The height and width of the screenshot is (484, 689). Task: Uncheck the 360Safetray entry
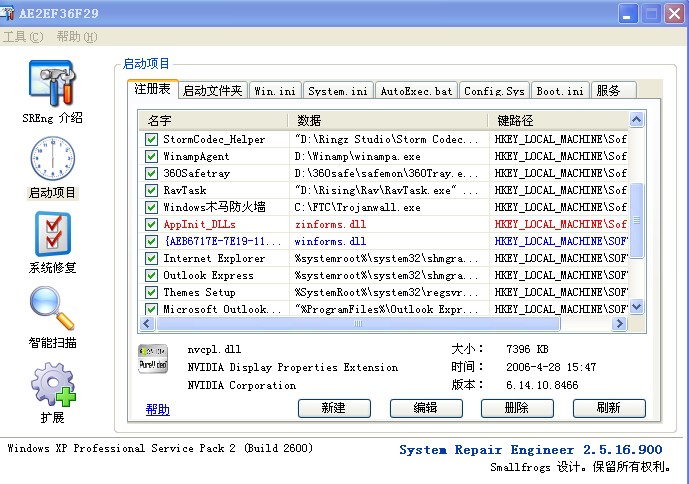151,174
